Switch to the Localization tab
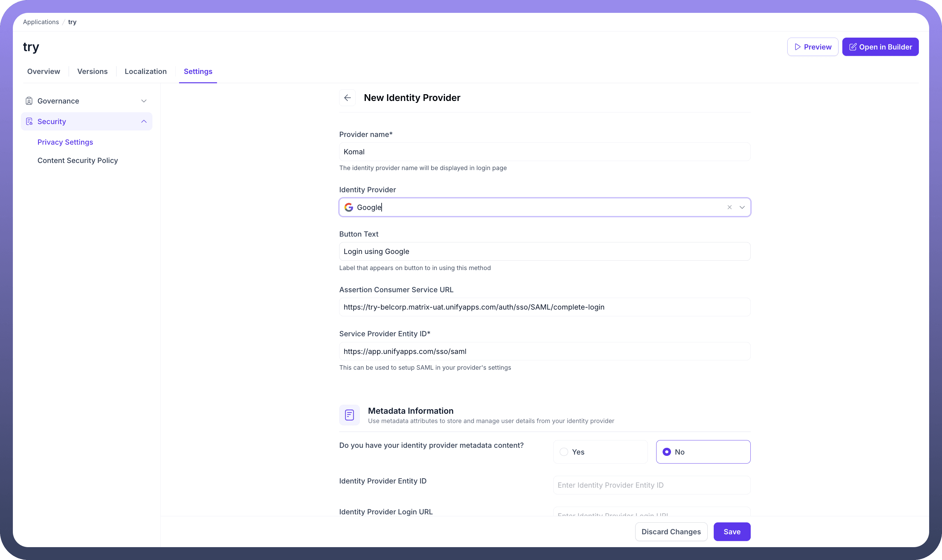Screen dimensions: 942x560 pyautogui.click(x=145, y=71)
